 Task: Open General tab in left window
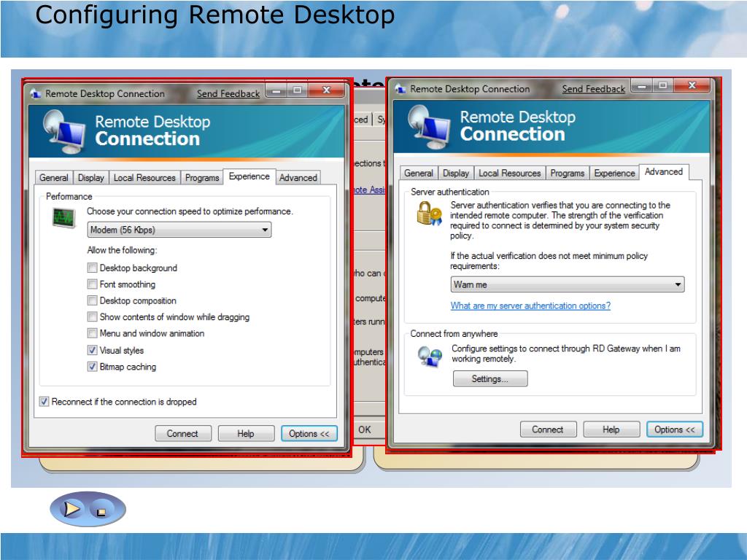point(54,178)
